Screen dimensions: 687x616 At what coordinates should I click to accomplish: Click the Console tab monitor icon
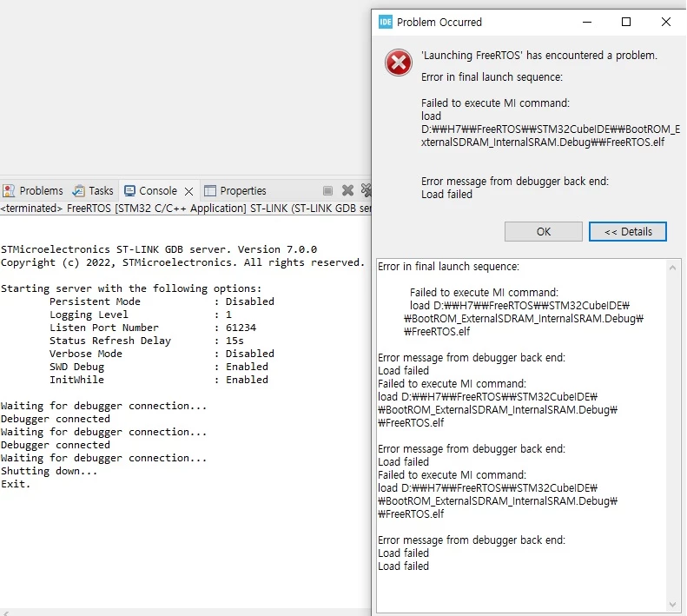tap(129, 191)
